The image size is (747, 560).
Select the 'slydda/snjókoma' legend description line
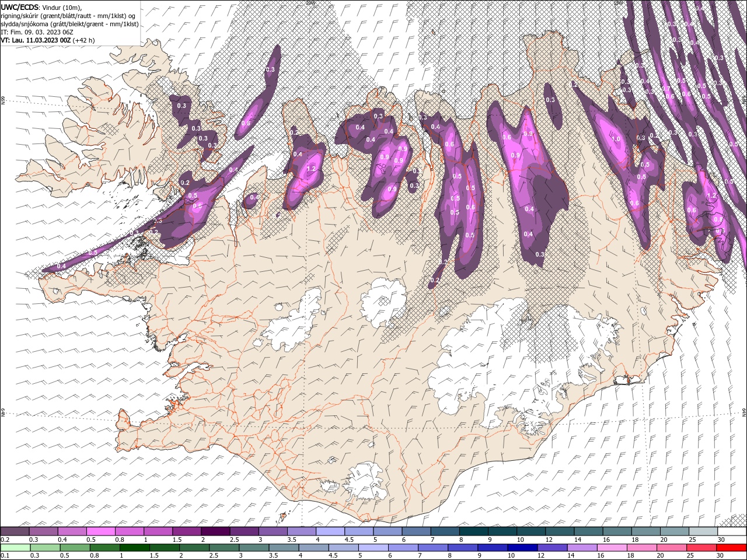pos(69,24)
